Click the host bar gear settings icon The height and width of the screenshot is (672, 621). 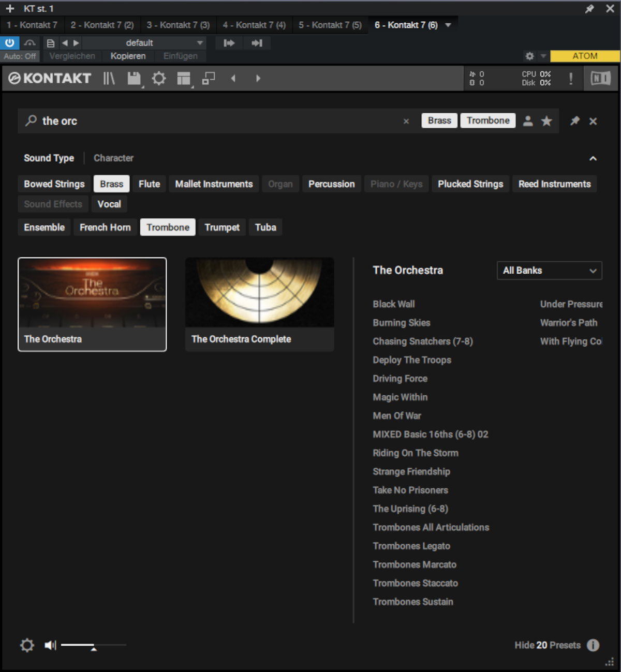coord(529,56)
